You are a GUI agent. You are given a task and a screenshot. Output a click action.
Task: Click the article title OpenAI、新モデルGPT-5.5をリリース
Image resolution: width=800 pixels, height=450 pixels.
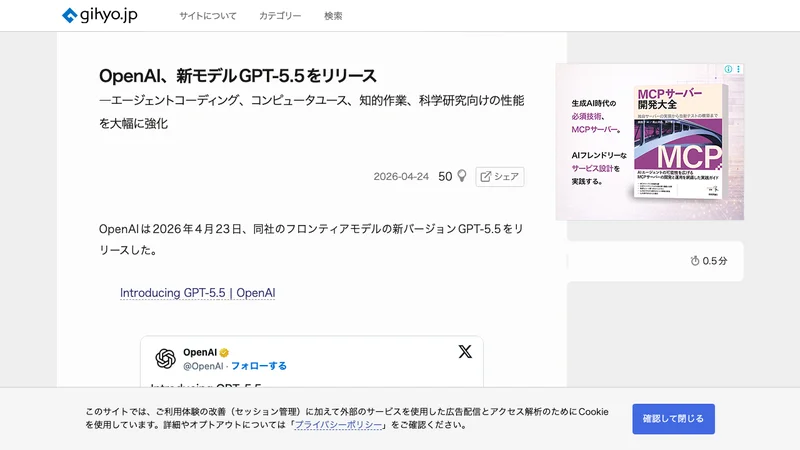pyautogui.click(x=238, y=76)
